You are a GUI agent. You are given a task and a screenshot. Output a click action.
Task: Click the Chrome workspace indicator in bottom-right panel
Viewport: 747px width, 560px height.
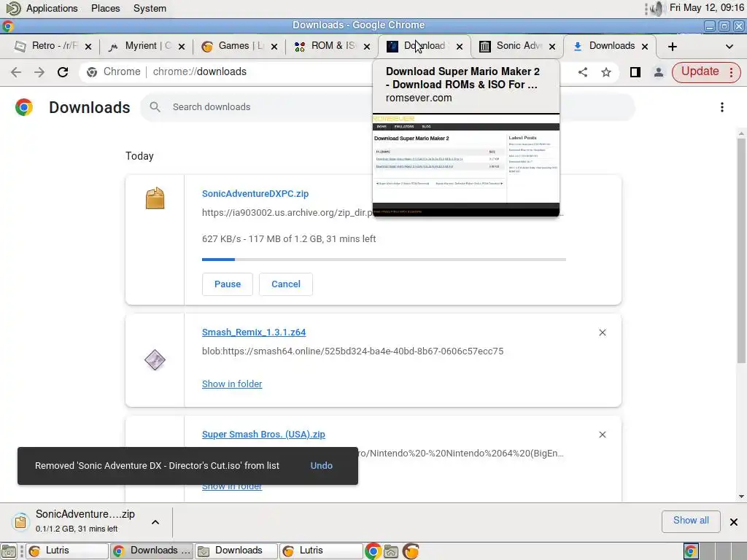pos(691,551)
